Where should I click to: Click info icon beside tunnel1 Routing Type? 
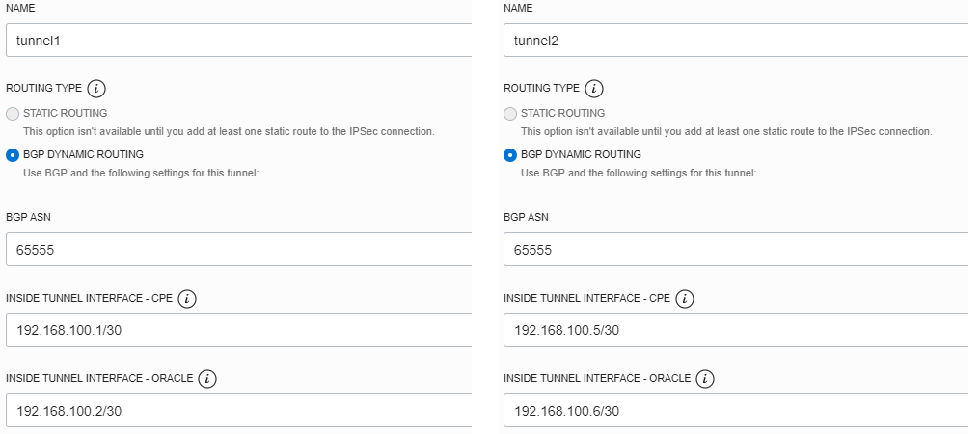96,89
